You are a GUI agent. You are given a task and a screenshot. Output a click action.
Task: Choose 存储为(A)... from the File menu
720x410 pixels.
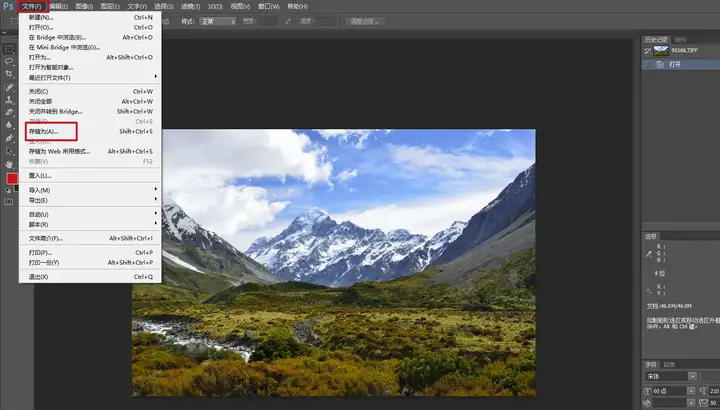click(x=44, y=131)
